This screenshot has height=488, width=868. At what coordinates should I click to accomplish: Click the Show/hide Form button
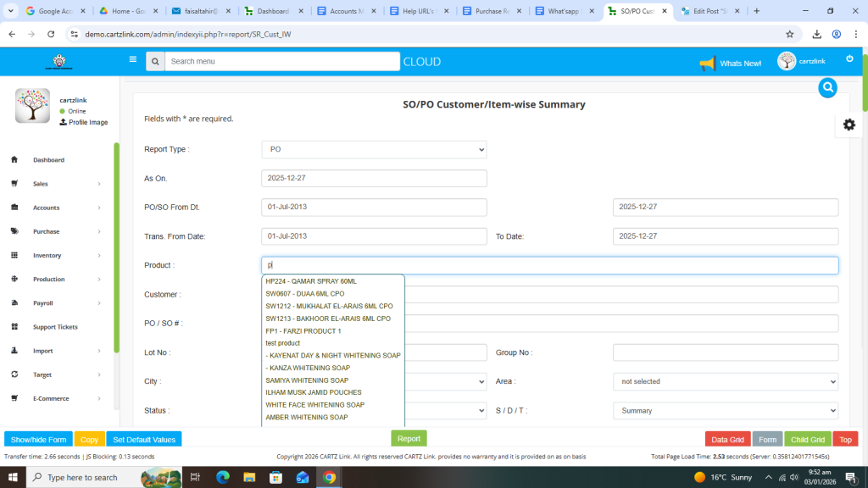(38, 440)
